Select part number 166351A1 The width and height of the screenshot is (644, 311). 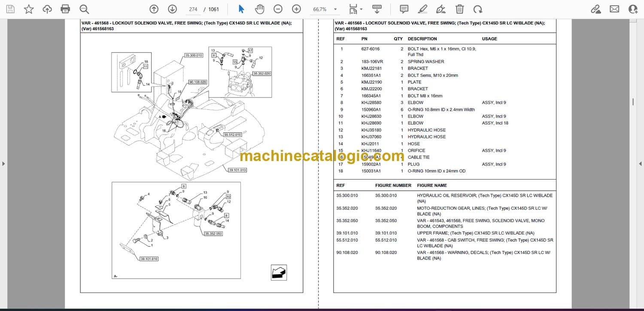tap(371, 76)
